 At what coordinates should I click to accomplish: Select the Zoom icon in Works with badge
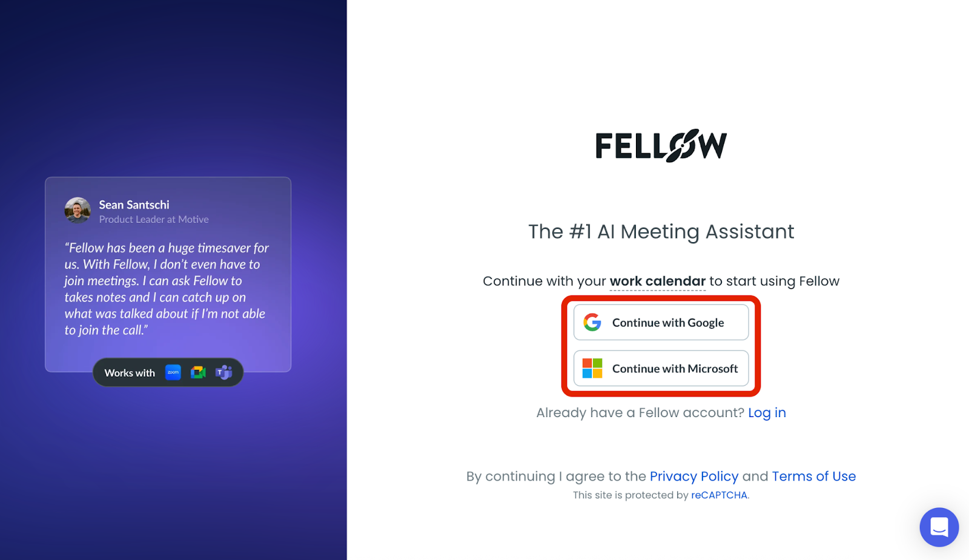[173, 372]
